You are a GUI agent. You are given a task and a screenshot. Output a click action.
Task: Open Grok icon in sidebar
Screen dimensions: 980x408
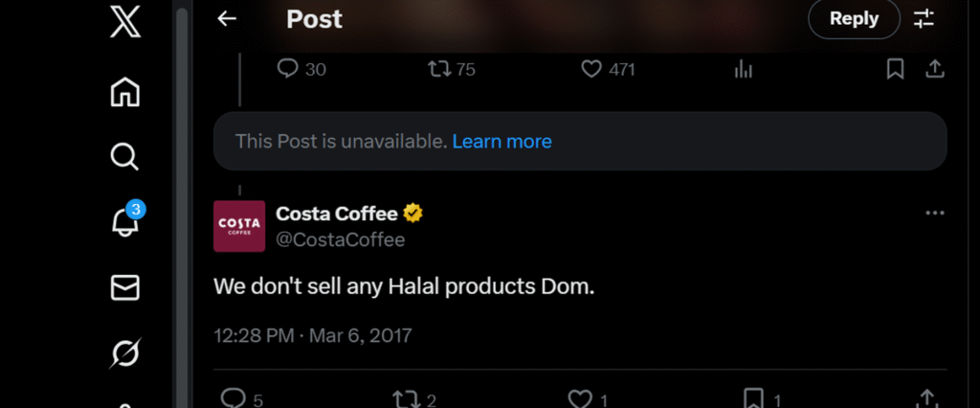pyautogui.click(x=124, y=353)
